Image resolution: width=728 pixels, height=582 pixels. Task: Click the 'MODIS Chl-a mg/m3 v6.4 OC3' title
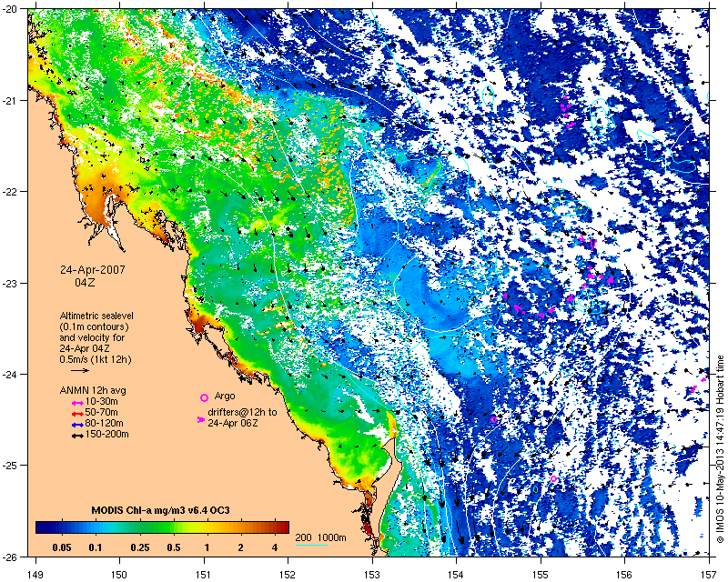coord(161,510)
